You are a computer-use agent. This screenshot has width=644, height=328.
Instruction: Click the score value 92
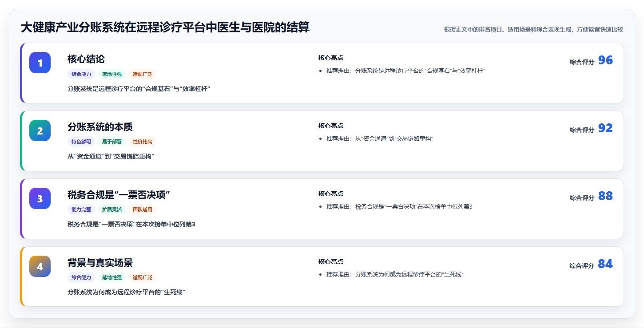point(605,128)
